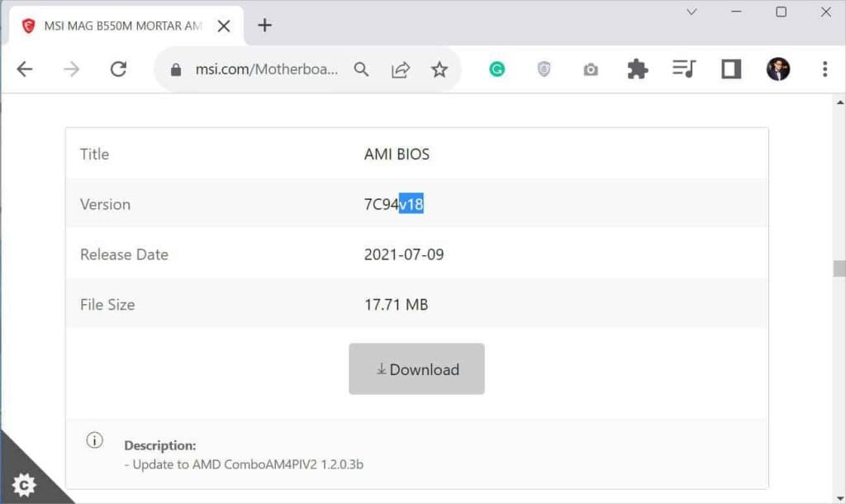Click the camera screenshot extension icon
Image resolution: width=846 pixels, height=504 pixels.
[x=590, y=69]
